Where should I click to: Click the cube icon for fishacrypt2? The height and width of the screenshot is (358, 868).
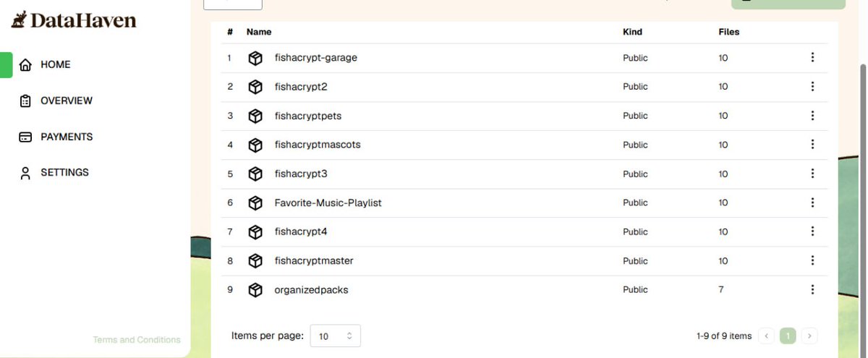coord(255,87)
